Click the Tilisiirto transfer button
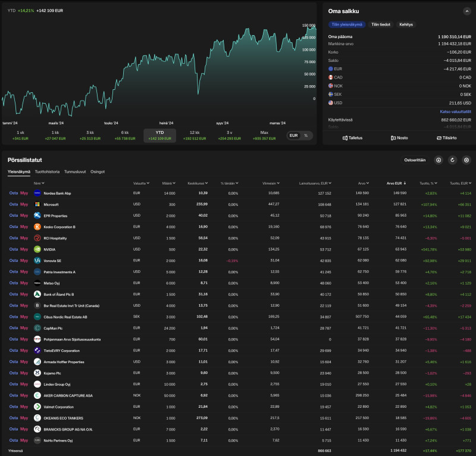 tap(447, 138)
